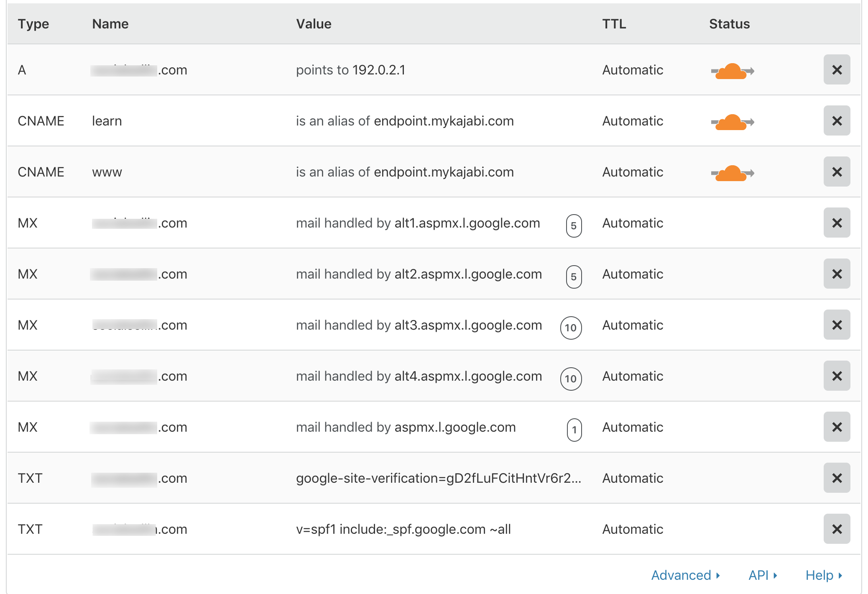Edit the learn record name
The height and width of the screenshot is (594, 868).
click(107, 121)
